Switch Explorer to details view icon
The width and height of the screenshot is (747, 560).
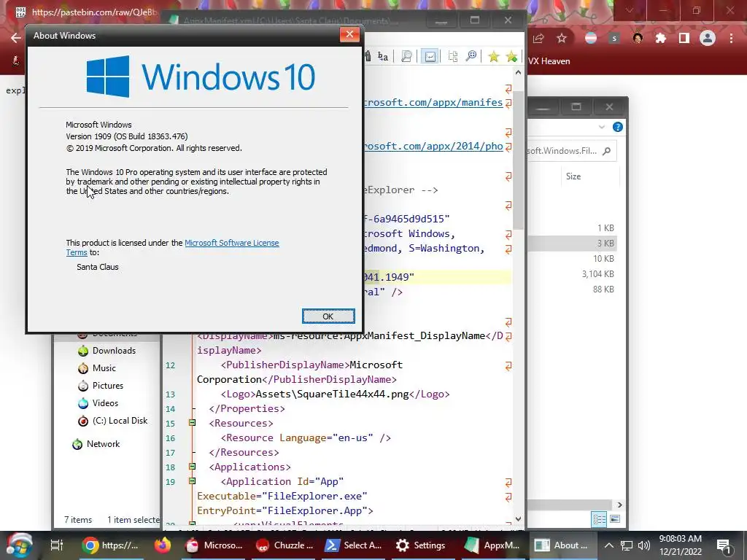coord(600,519)
